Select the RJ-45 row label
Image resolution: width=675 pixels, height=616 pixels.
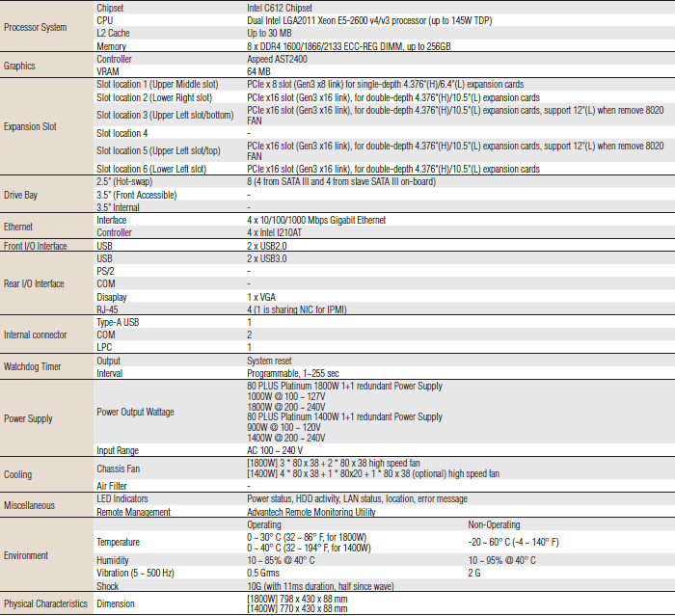[110, 309]
